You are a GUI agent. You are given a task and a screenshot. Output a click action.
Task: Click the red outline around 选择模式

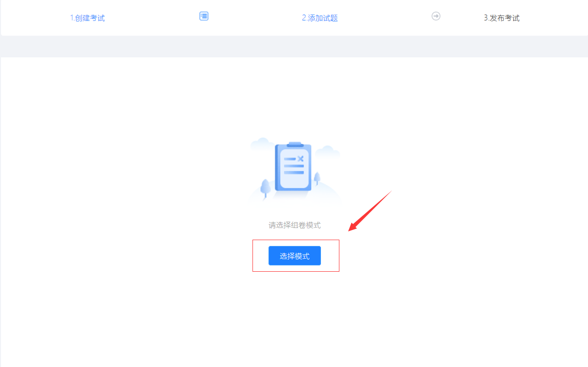tap(296, 256)
